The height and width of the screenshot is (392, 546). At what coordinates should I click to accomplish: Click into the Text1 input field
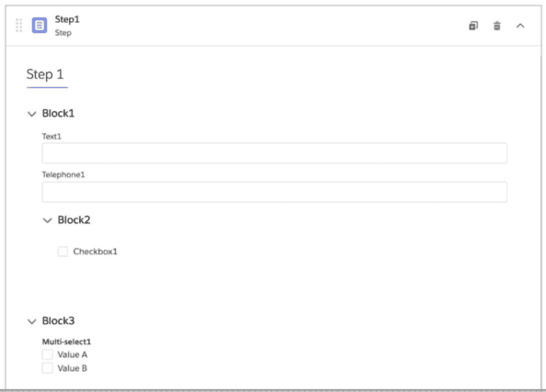[275, 153]
